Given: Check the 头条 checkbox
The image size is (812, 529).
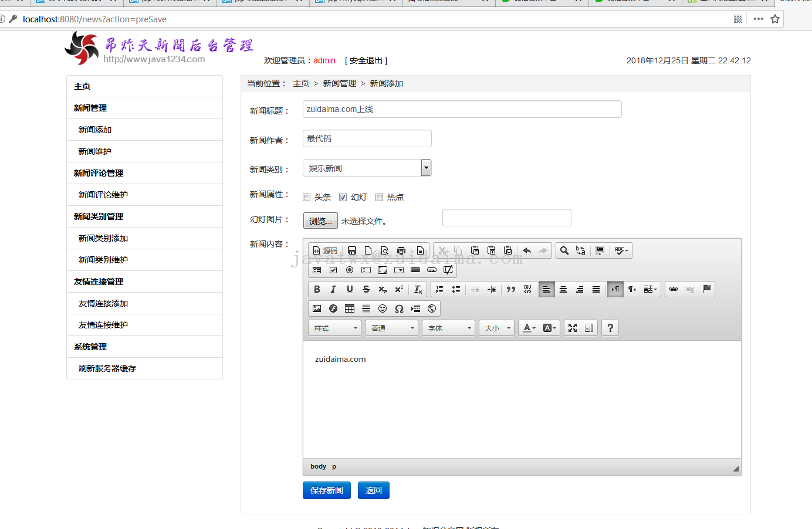Looking at the screenshot, I should pos(306,197).
